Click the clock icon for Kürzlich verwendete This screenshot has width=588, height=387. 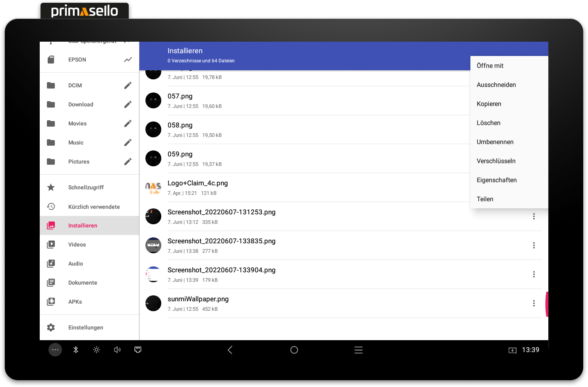coord(51,206)
